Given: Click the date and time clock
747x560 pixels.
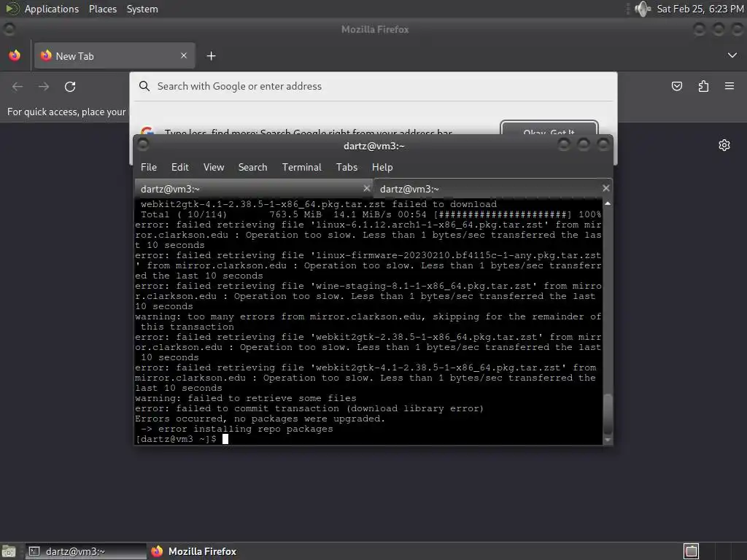Looking at the screenshot, I should click(700, 9).
